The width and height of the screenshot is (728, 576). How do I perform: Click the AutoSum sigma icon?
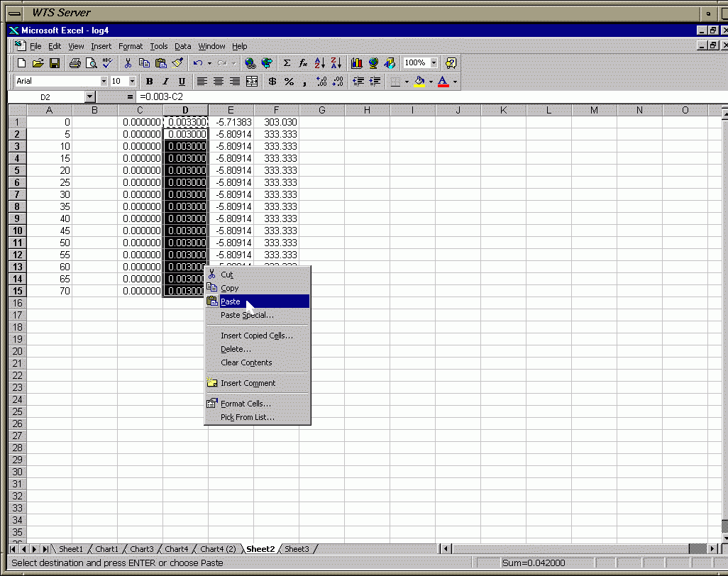287,63
